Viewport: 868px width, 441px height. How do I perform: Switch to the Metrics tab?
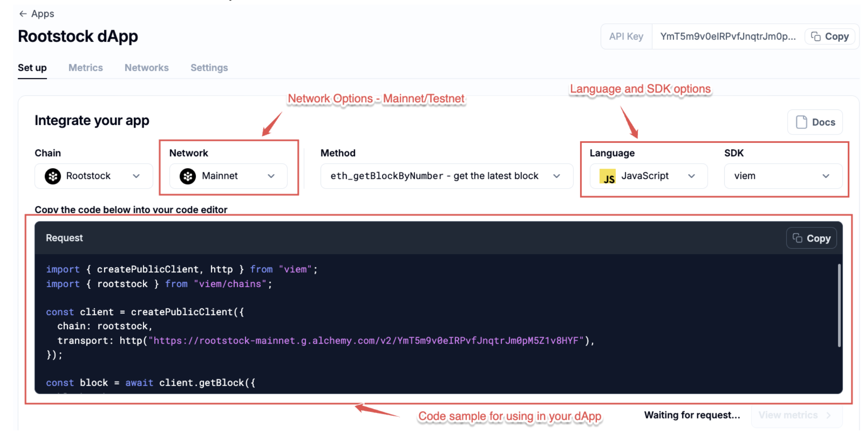point(86,68)
